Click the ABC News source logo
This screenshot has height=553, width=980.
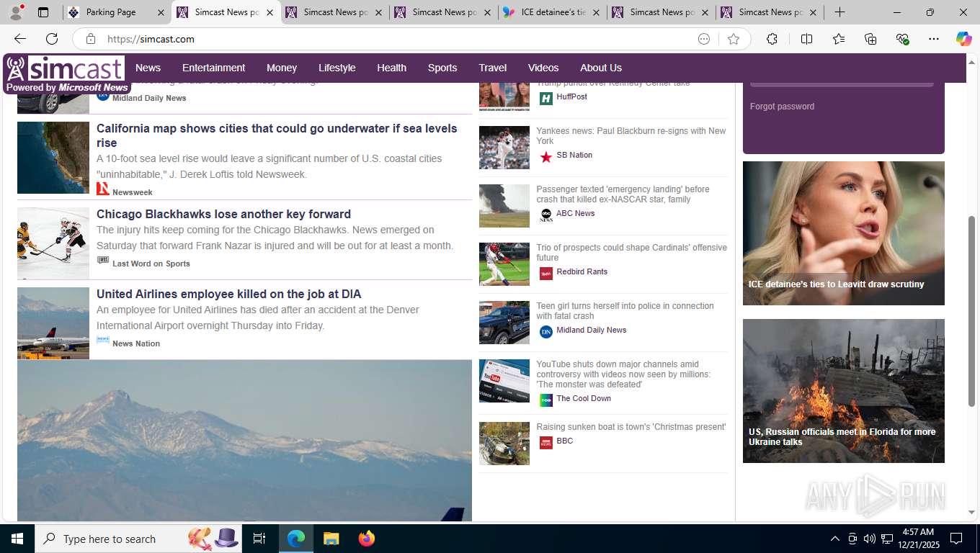[x=546, y=215]
